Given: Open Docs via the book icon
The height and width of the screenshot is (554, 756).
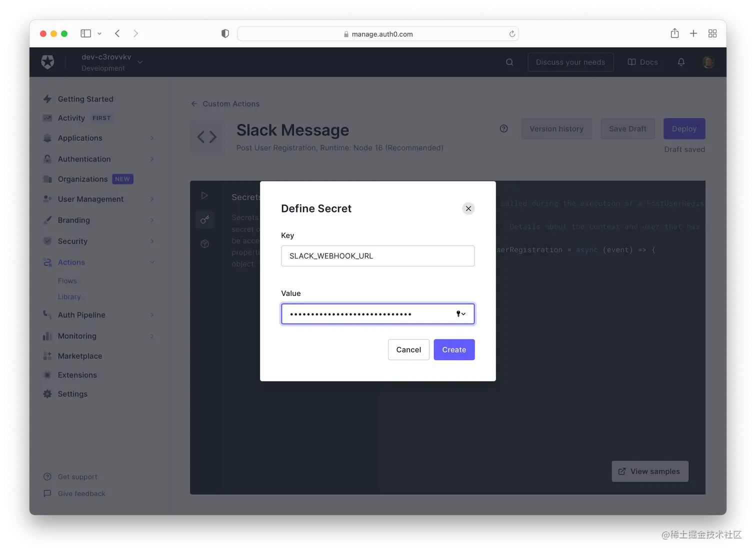Looking at the screenshot, I should [x=631, y=62].
